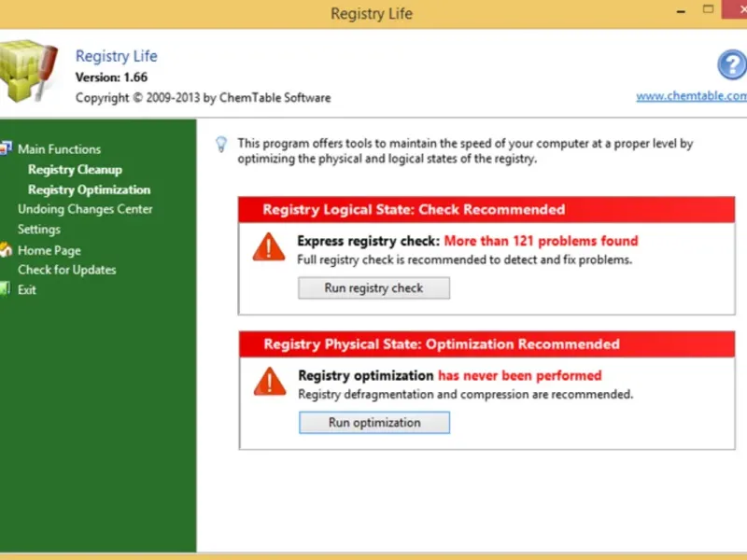Viewport: 747px width, 560px height.
Task: Click warning triangle beside Express registry check
Action: pyautogui.click(x=269, y=247)
